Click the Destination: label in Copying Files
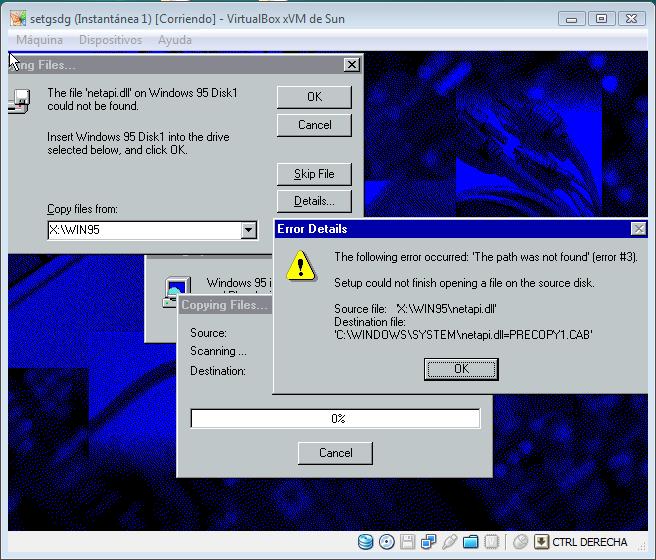Screen dimensions: 656x560 [x=218, y=371]
